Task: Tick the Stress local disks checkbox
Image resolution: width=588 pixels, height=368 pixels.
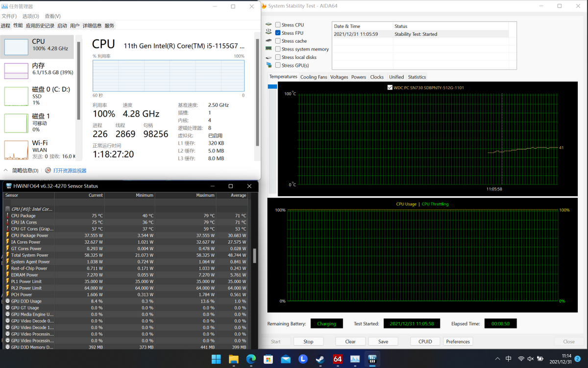Action: [x=278, y=57]
